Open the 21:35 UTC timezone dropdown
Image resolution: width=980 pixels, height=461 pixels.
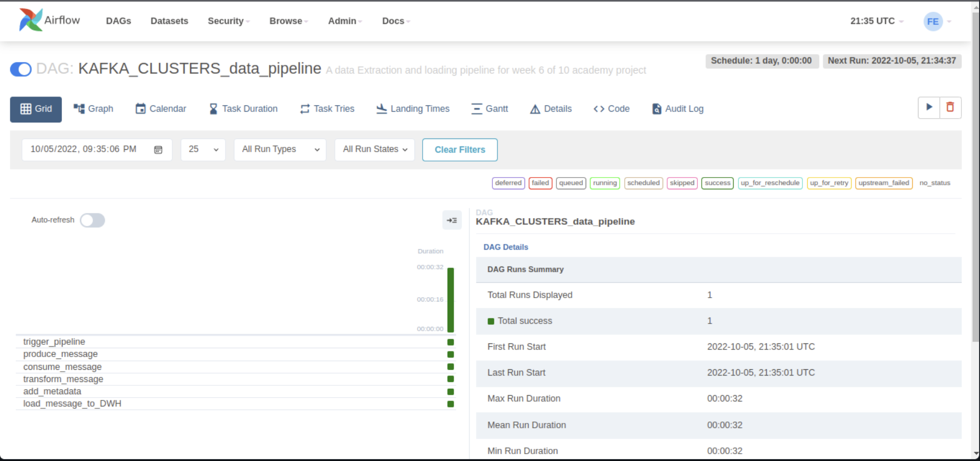[877, 21]
